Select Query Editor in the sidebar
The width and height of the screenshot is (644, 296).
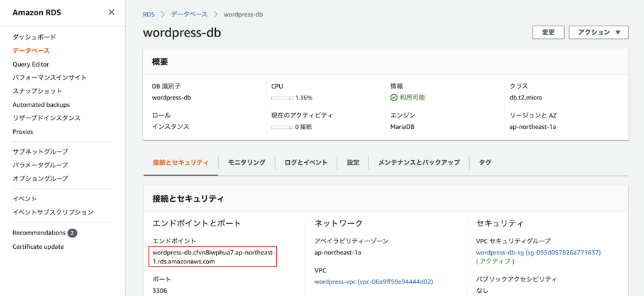tap(31, 64)
